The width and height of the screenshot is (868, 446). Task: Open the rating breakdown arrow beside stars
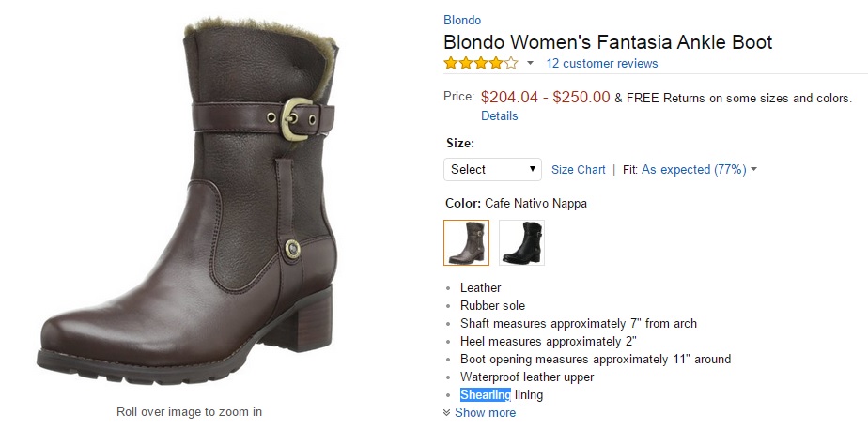(530, 64)
